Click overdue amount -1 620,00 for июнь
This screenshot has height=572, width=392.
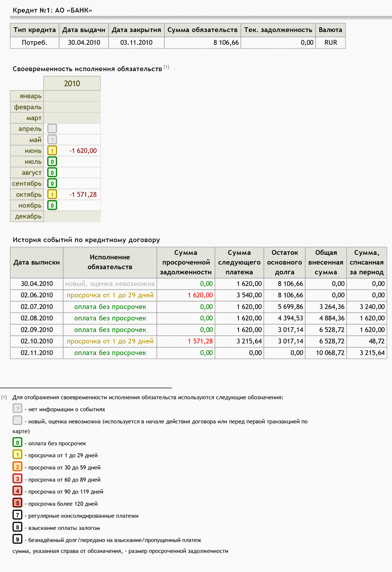click(x=83, y=151)
